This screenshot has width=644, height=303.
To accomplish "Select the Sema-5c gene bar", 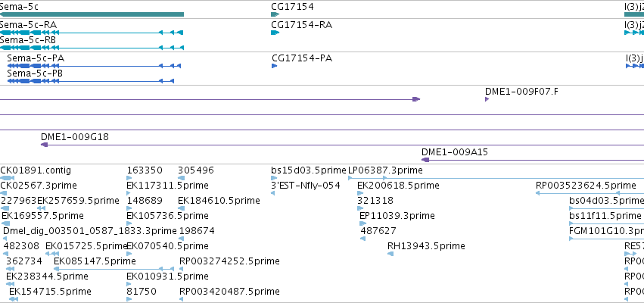I will coord(92,14).
